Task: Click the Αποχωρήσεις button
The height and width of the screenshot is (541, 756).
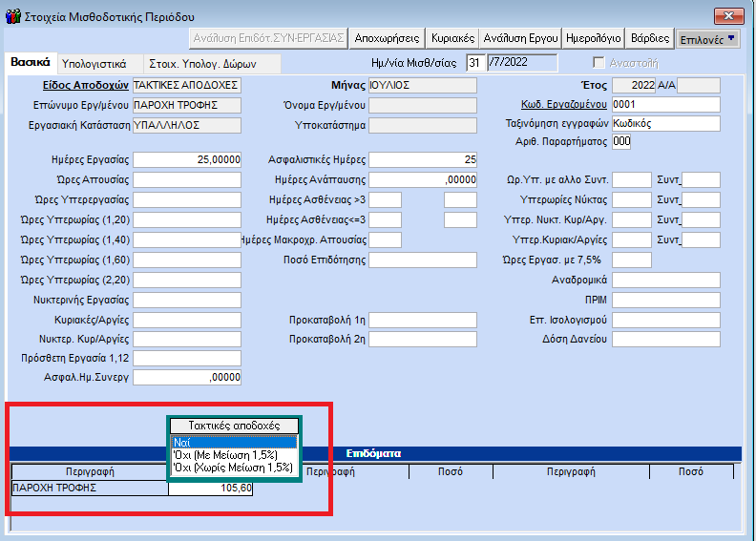Action: point(386,39)
